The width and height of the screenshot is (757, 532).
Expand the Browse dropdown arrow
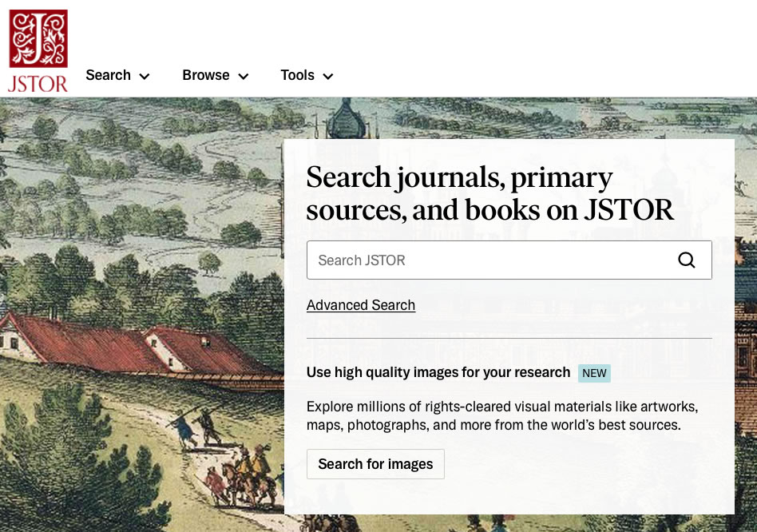244,77
